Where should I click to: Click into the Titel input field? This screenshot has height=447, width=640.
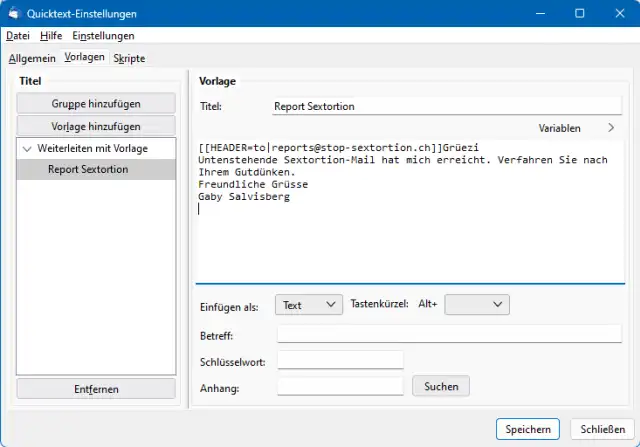pos(446,106)
